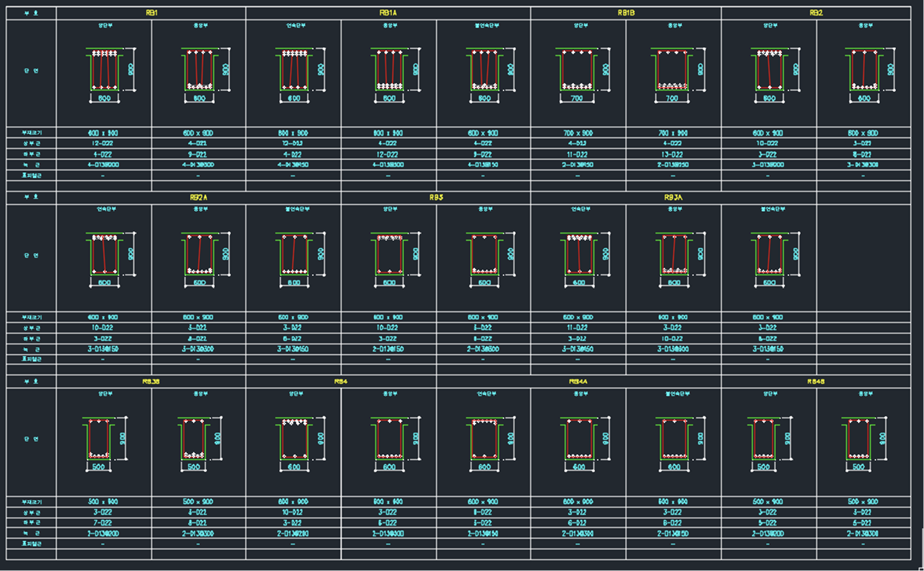Click the 900 height dimension on first RB1 section
The image size is (924, 571).
click(x=132, y=68)
